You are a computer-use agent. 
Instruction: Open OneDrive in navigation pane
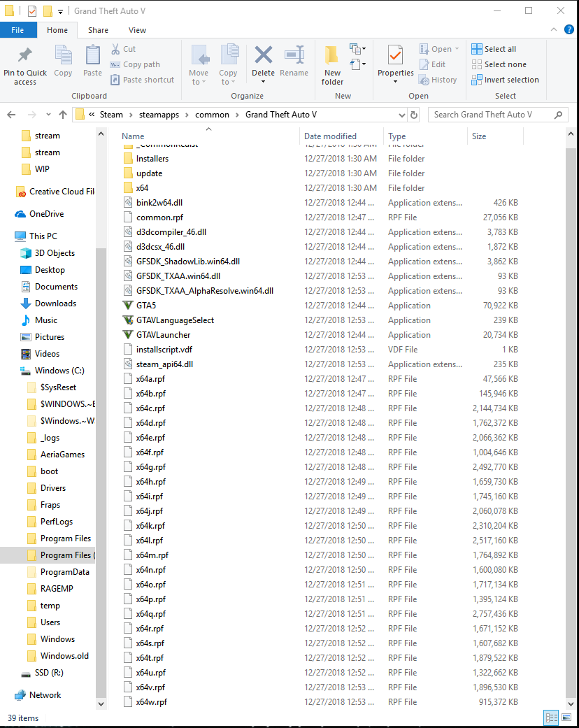pos(46,214)
